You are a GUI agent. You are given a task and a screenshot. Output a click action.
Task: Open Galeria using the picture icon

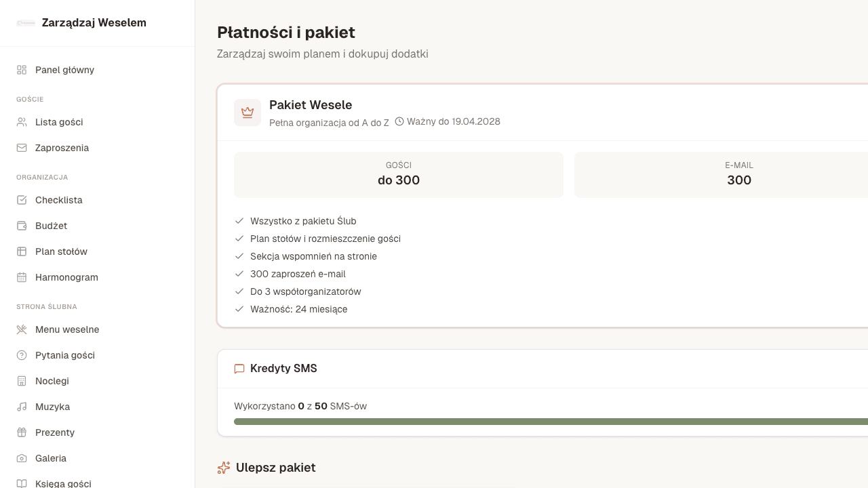point(21,458)
